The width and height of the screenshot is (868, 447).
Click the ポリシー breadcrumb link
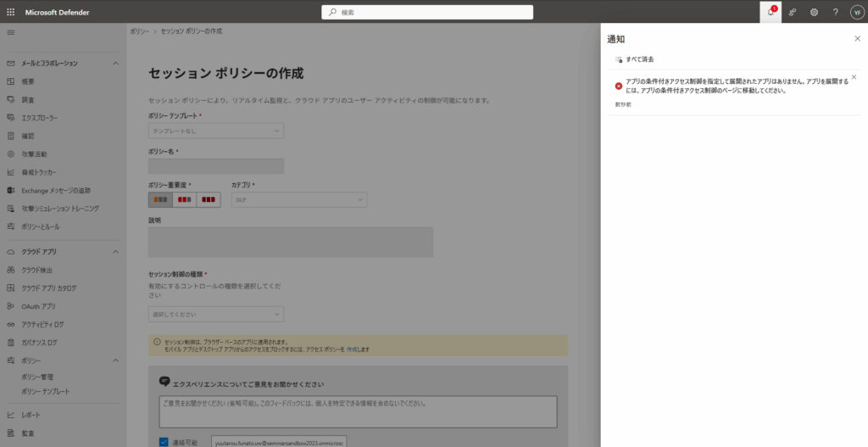(x=139, y=31)
